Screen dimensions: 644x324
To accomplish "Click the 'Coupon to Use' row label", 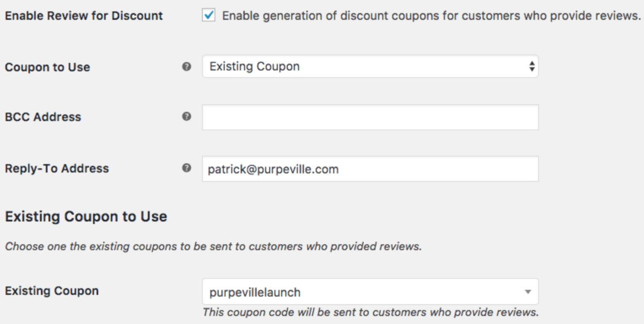I will [x=47, y=67].
